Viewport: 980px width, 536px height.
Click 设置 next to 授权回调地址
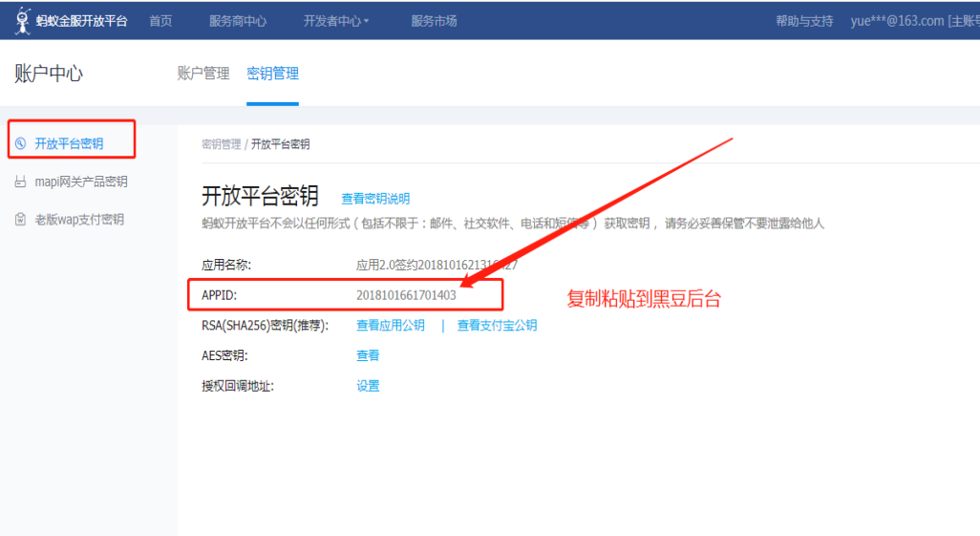[368, 386]
